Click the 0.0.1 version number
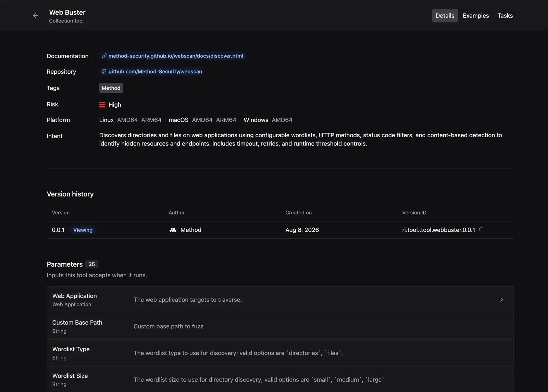This screenshot has width=548, height=392. pyautogui.click(x=58, y=230)
